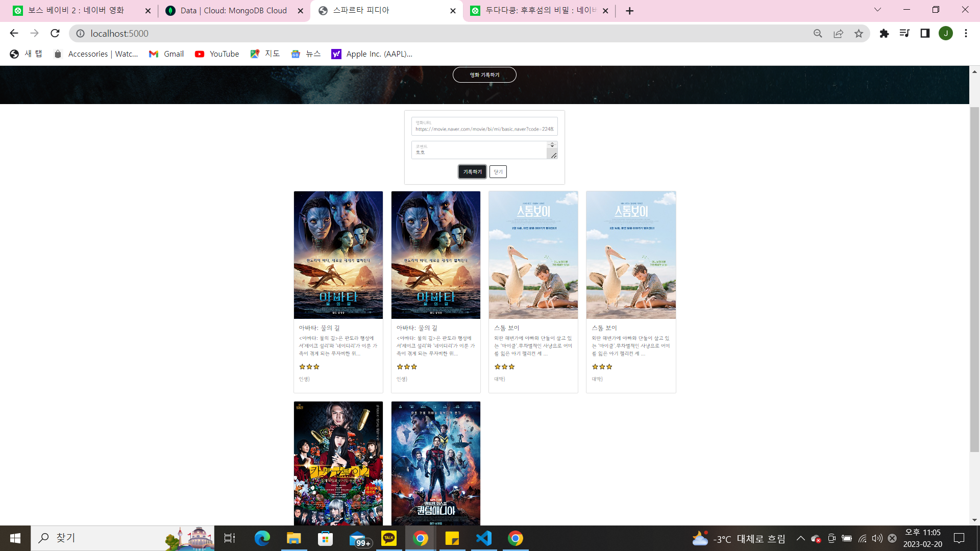Close the 보스 베이비 2 tab
The height and width of the screenshot is (551, 980).
(x=148, y=11)
